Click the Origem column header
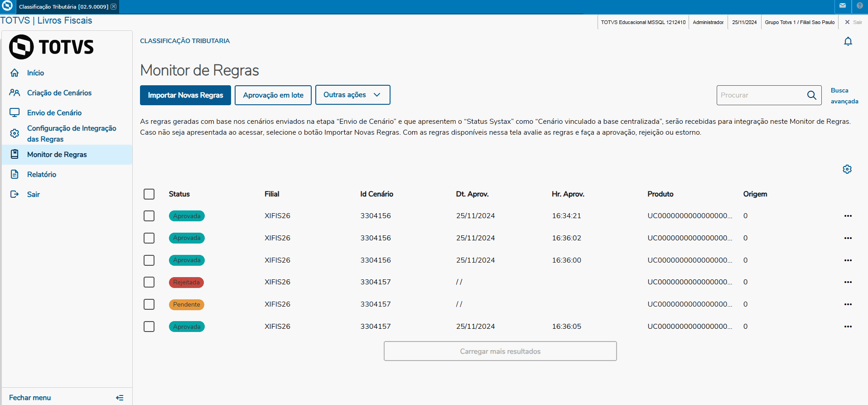The width and height of the screenshot is (868, 405). tap(755, 194)
